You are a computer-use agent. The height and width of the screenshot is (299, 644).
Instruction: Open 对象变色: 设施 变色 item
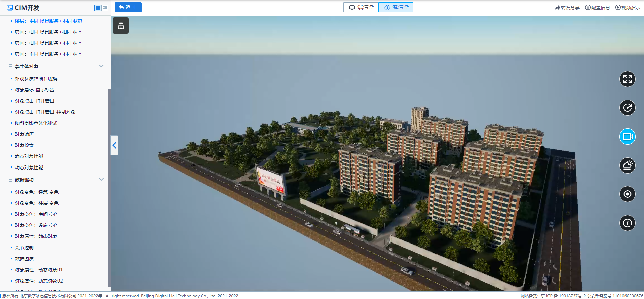click(37, 225)
